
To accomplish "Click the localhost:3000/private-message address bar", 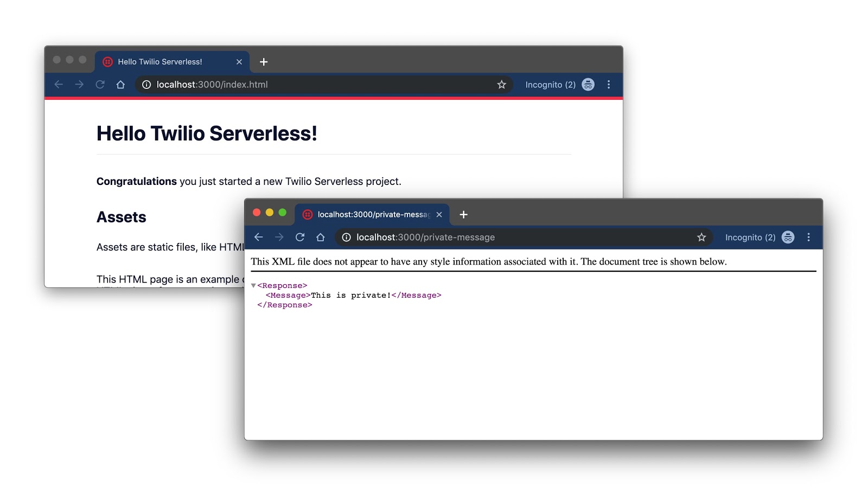I will click(524, 238).
